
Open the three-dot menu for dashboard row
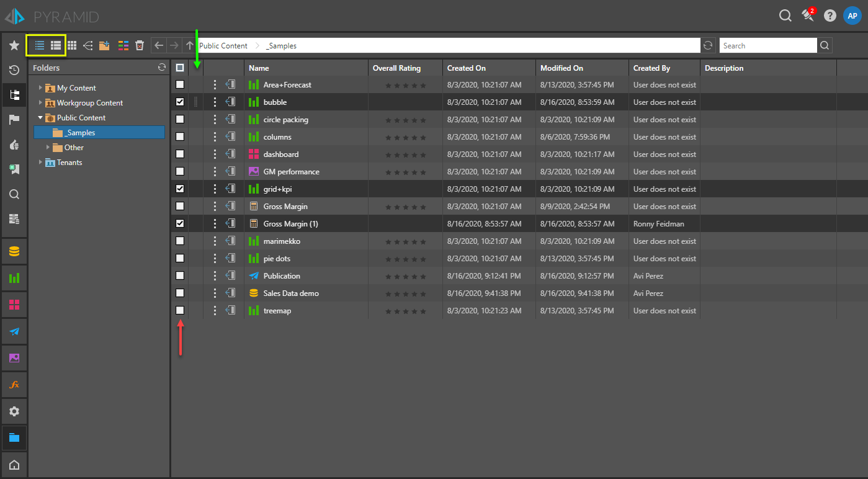coord(215,154)
